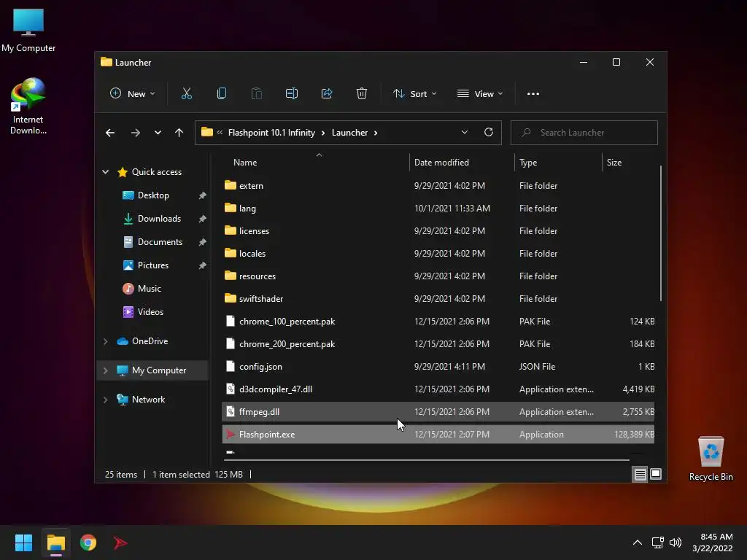This screenshot has width=747, height=560.
Task: Select the swiftshader folder
Action: 438,298
